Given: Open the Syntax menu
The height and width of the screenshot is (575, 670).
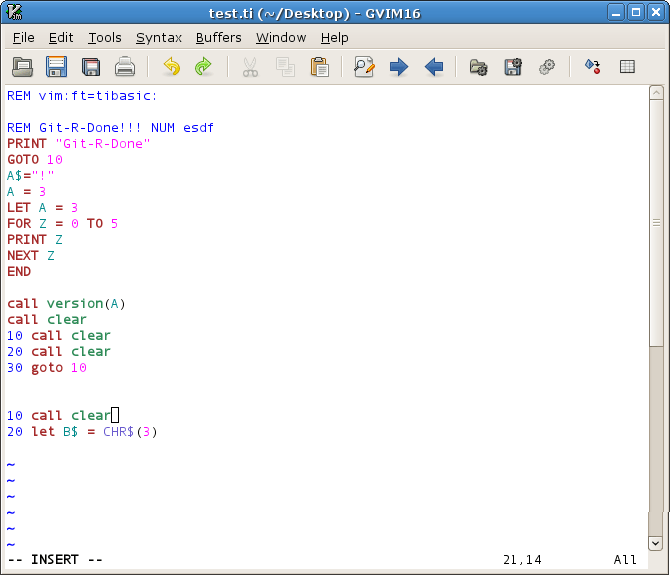Looking at the screenshot, I should pyautogui.click(x=159, y=38).
